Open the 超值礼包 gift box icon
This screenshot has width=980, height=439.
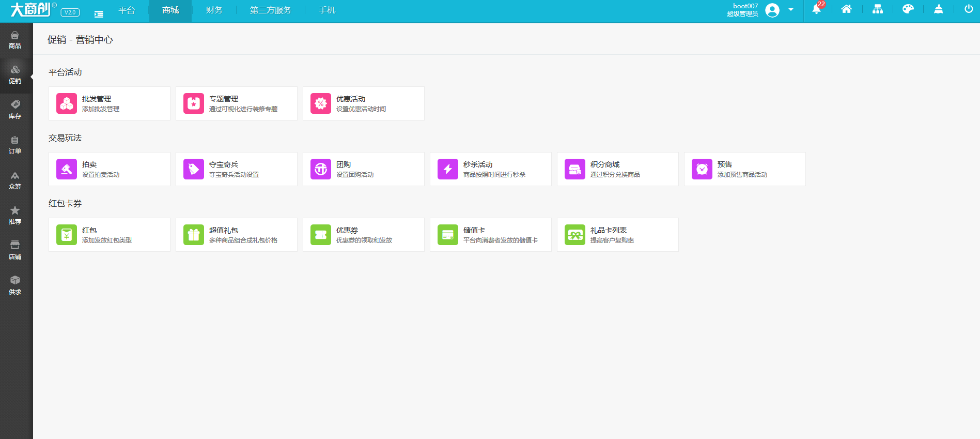pos(194,235)
